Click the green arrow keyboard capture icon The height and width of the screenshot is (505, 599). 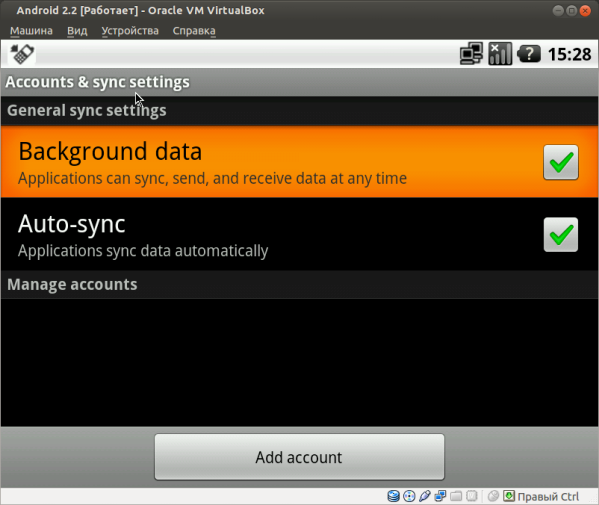pyautogui.click(x=509, y=496)
